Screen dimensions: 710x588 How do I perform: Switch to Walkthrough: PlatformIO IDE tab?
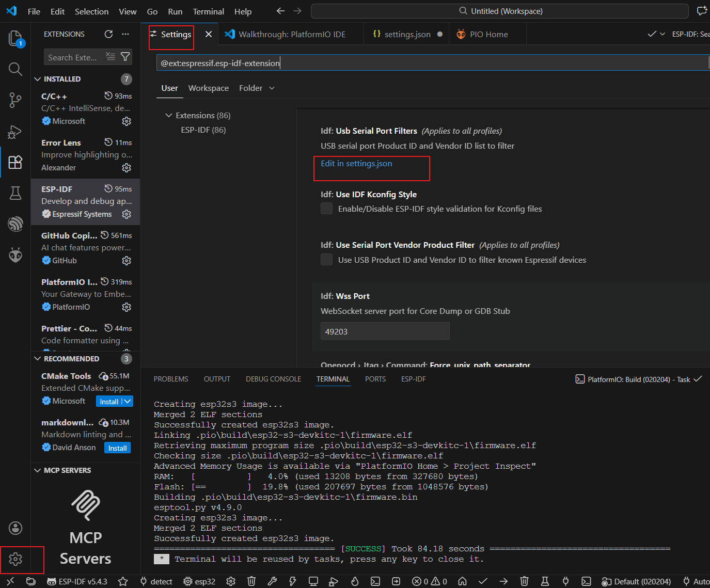click(292, 34)
